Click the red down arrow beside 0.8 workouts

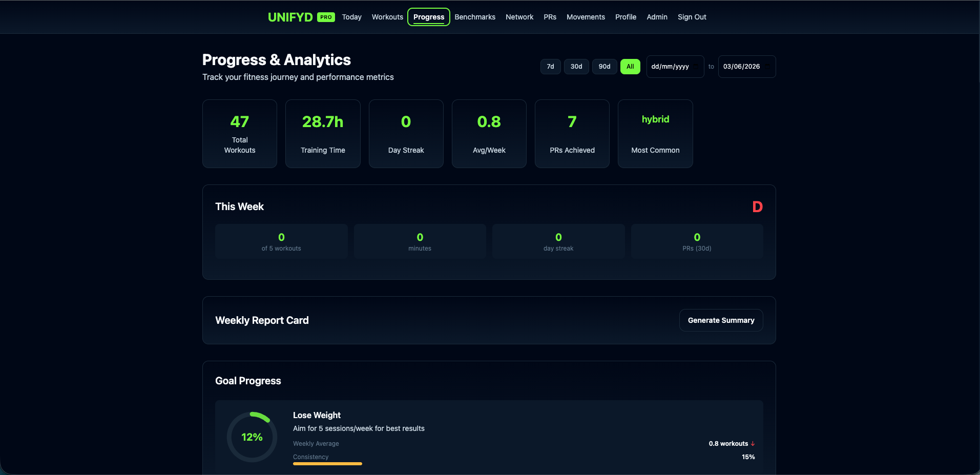coord(753,444)
